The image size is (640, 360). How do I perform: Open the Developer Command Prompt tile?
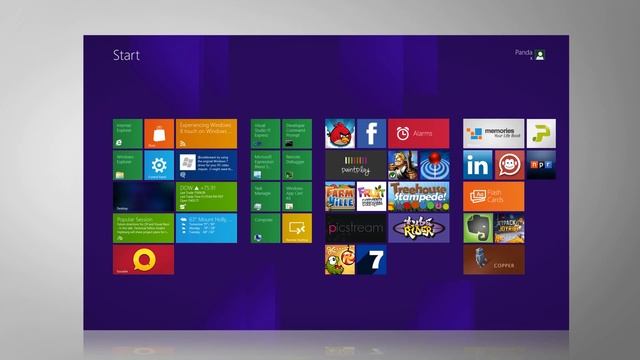coord(297,133)
